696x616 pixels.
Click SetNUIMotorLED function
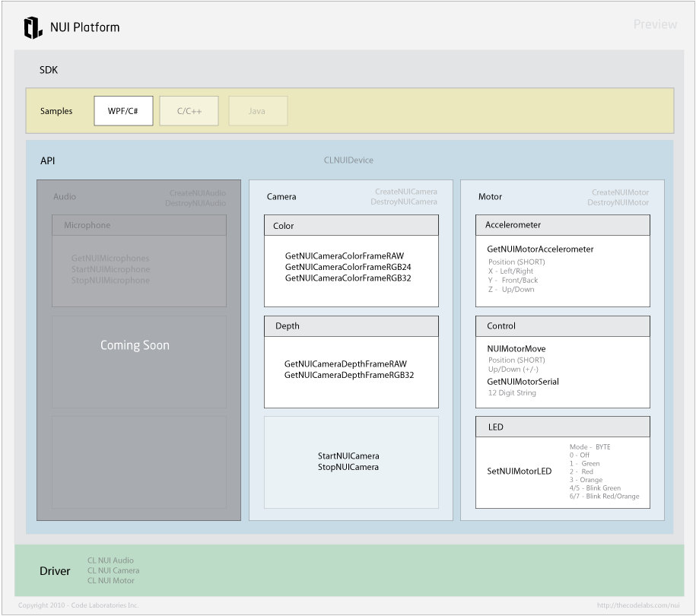pyautogui.click(x=519, y=472)
